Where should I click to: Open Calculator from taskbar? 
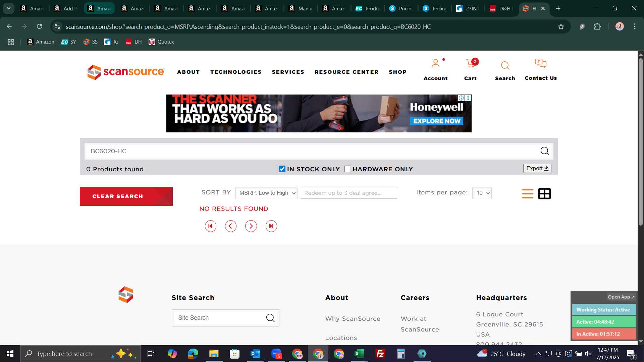401,354
